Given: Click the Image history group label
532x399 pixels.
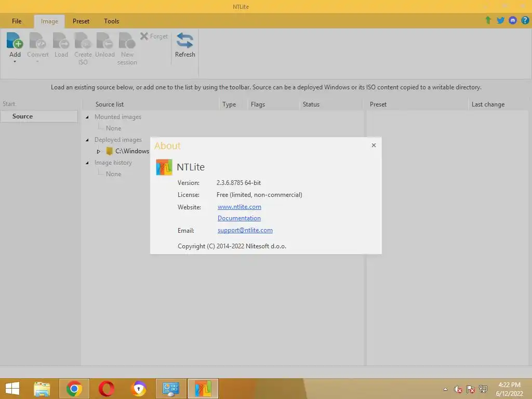Looking at the screenshot, I should tap(113, 163).
